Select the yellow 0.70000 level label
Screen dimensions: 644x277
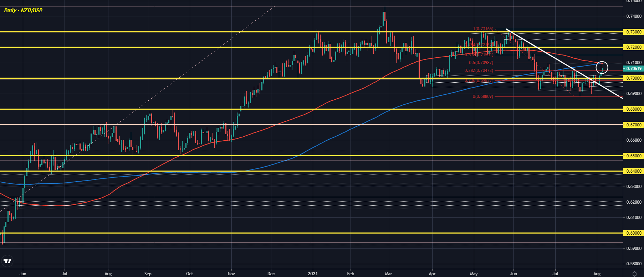[634, 78]
